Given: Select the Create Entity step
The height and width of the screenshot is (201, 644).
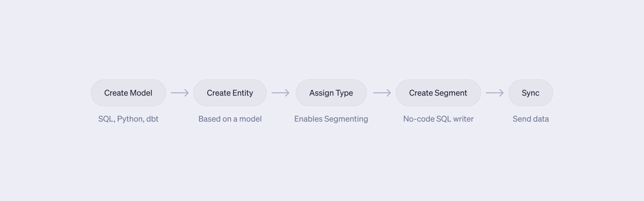Looking at the screenshot, I should (x=230, y=93).
